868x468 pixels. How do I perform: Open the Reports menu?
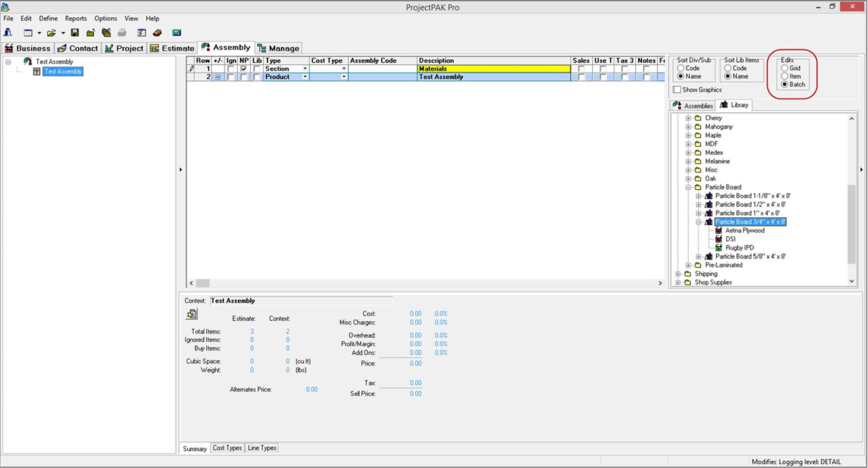click(76, 19)
